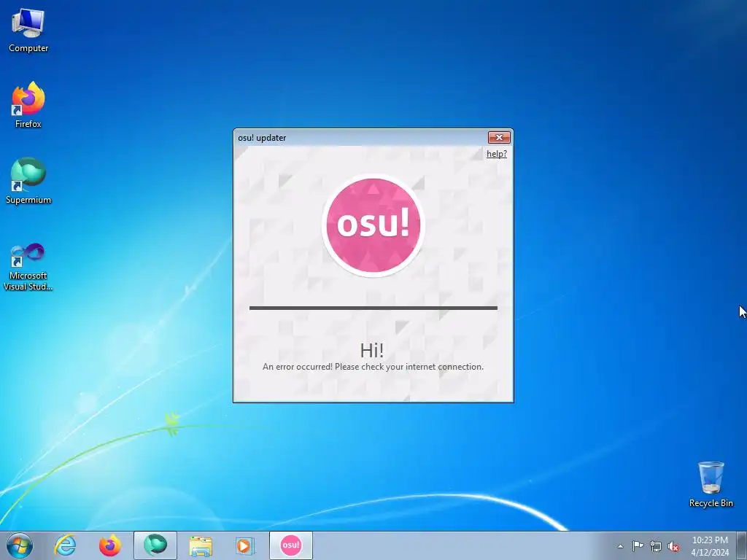Switch to Supermium in the taskbar
The image size is (747, 560).
(x=155, y=545)
